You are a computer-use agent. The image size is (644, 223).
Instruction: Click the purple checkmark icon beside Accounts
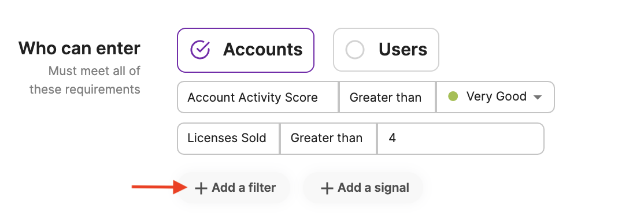tap(200, 50)
